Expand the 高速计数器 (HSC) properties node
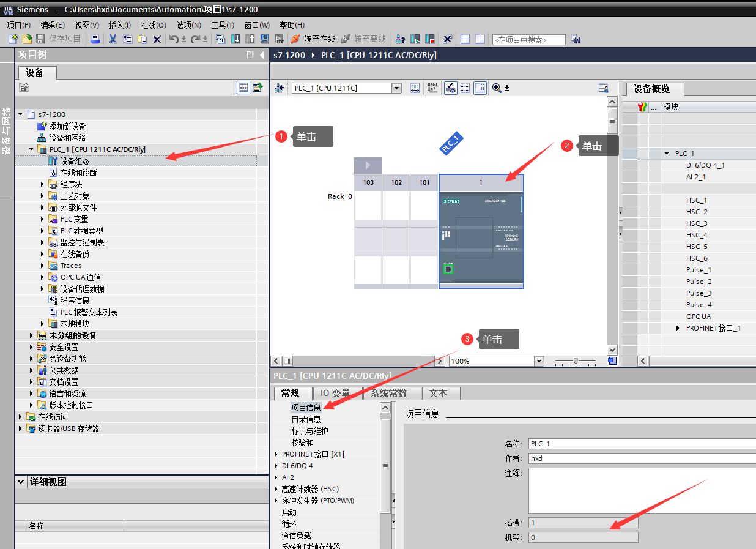756x549 pixels. [x=276, y=489]
